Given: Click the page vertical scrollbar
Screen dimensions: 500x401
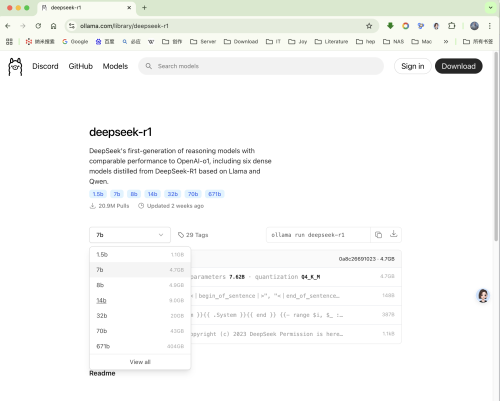Looking at the screenshot, I should [x=496, y=147].
